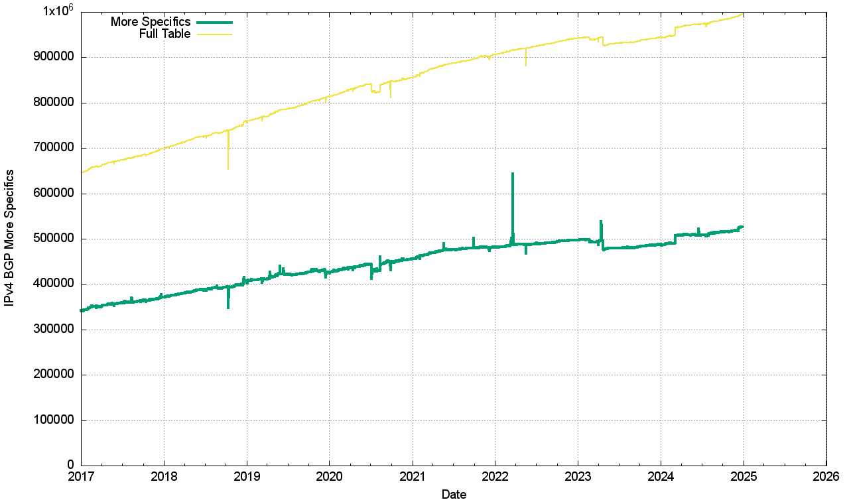The width and height of the screenshot is (849, 504).
Task: Click the green spike peak in 2023
Action: pos(601,221)
